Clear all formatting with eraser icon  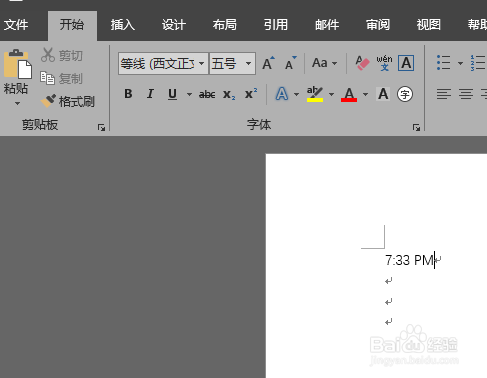pos(362,63)
